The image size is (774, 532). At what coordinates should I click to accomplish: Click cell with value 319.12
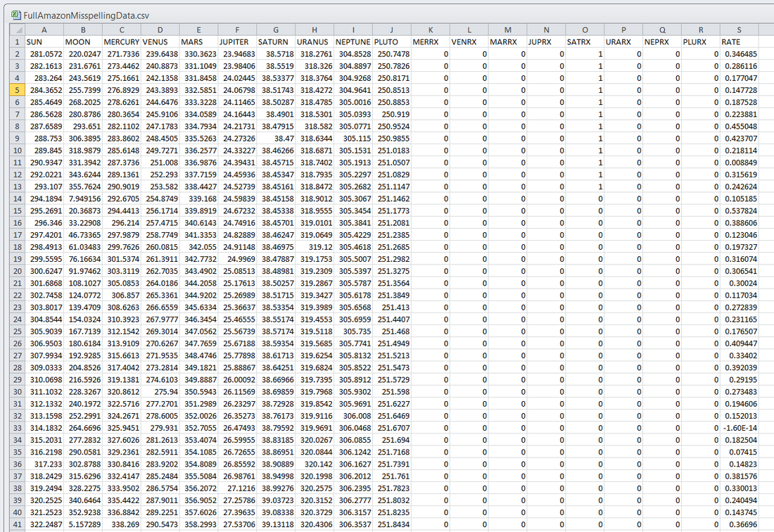tap(315, 247)
